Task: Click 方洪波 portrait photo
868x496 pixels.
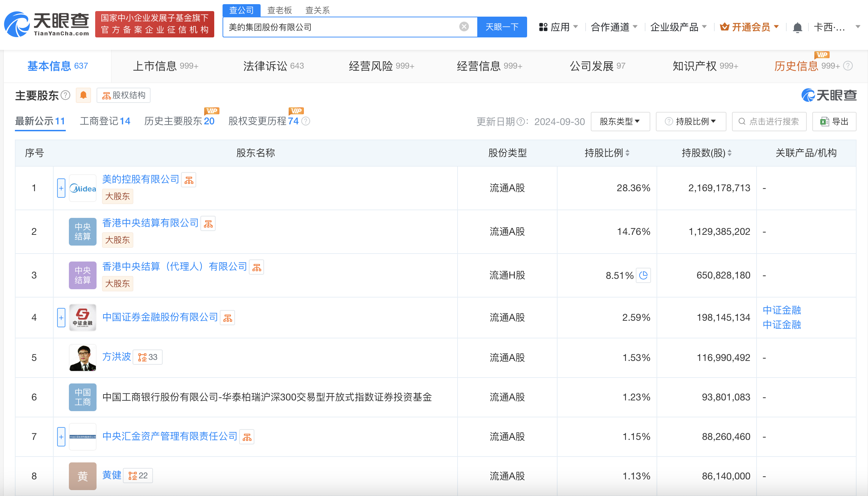Action: tap(83, 358)
